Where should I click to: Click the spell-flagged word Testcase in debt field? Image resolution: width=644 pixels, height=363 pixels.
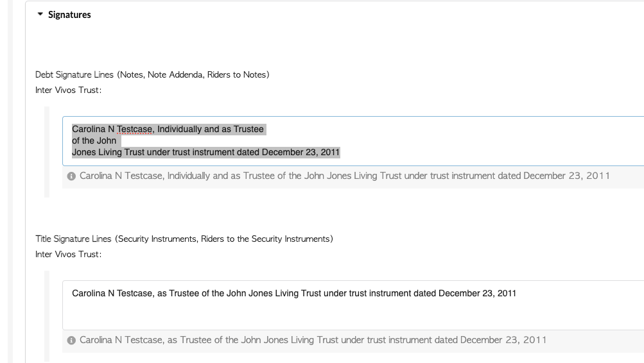(134, 129)
